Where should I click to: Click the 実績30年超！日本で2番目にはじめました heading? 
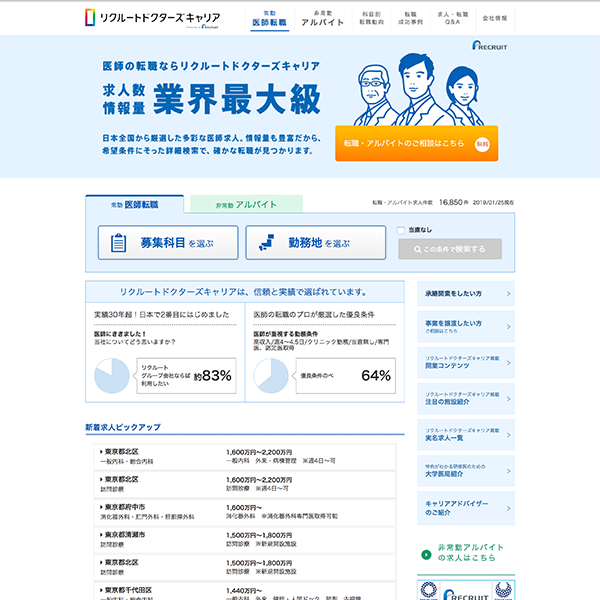pyautogui.click(x=161, y=315)
